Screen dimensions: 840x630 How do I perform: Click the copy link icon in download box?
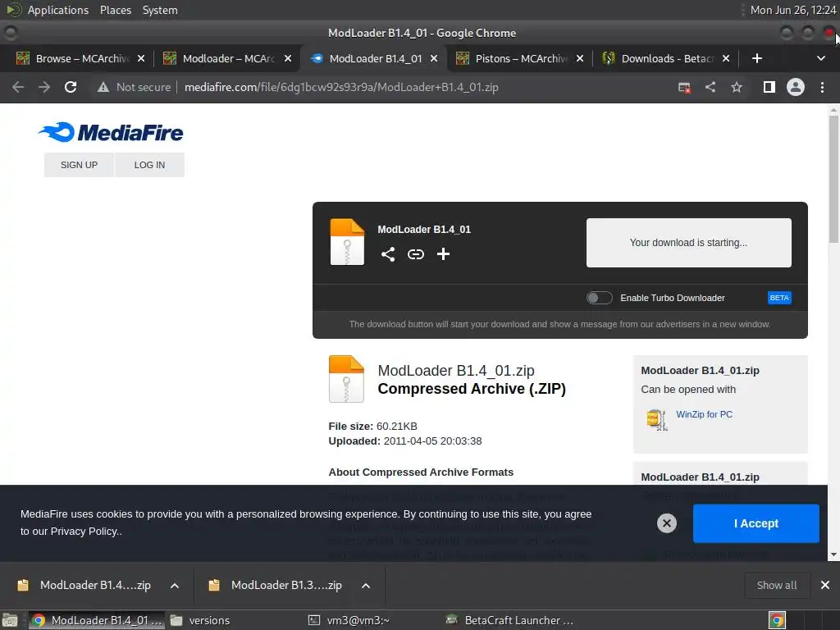(416, 254)
